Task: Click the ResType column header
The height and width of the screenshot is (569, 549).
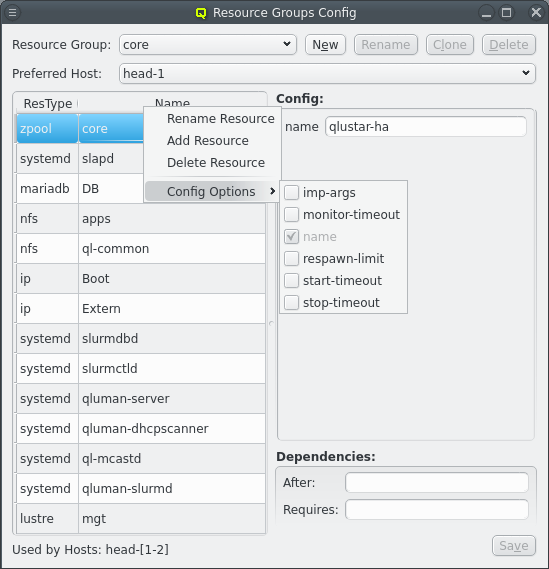Action: click(x=48, y=104)
